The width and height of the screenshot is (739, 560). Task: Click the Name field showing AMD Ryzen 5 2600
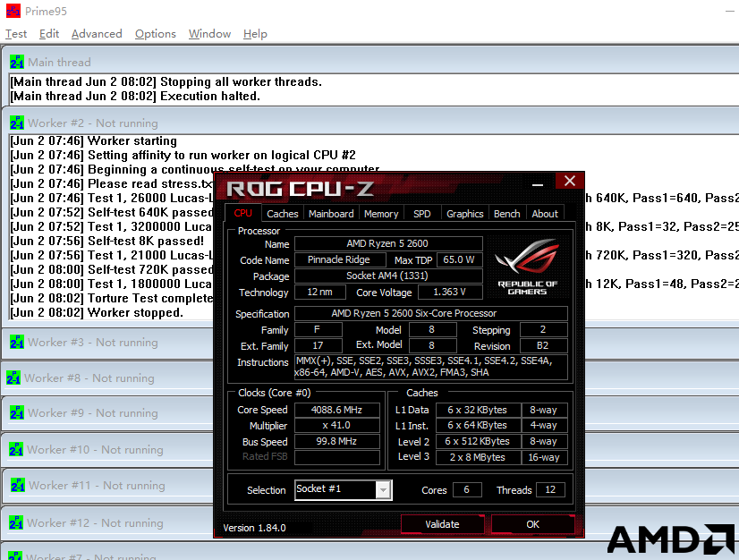388,243
